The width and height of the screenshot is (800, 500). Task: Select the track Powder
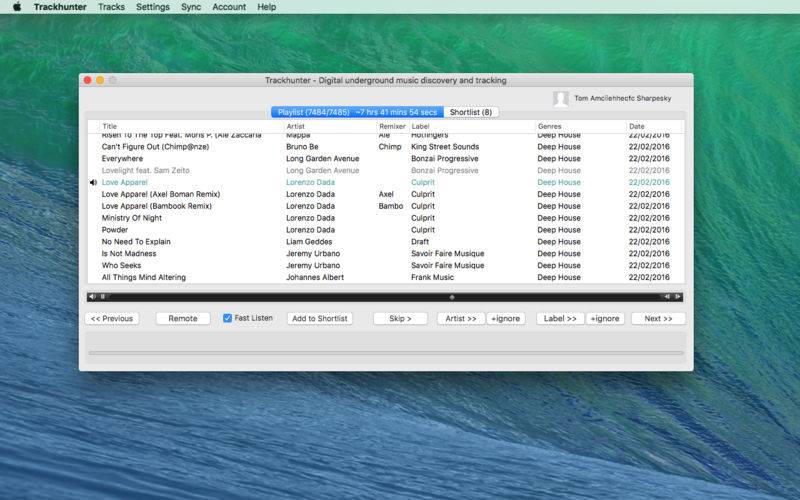pos(115,230)
